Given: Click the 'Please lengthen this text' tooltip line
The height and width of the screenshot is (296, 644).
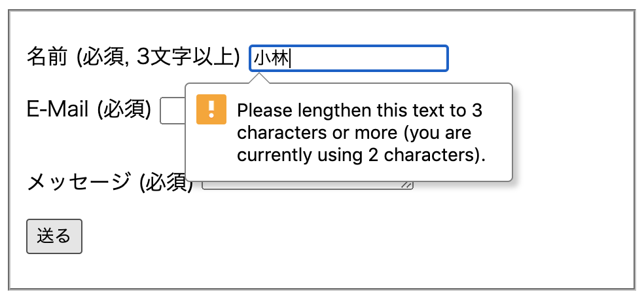Looking at the screenshot, I should coord(359,110).
